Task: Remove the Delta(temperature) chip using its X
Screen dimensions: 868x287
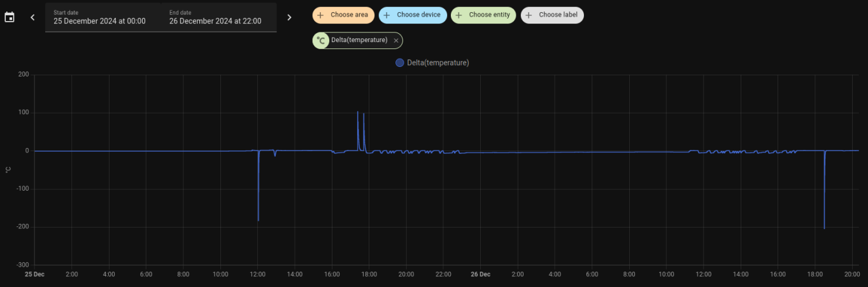Action: point(396,40)
